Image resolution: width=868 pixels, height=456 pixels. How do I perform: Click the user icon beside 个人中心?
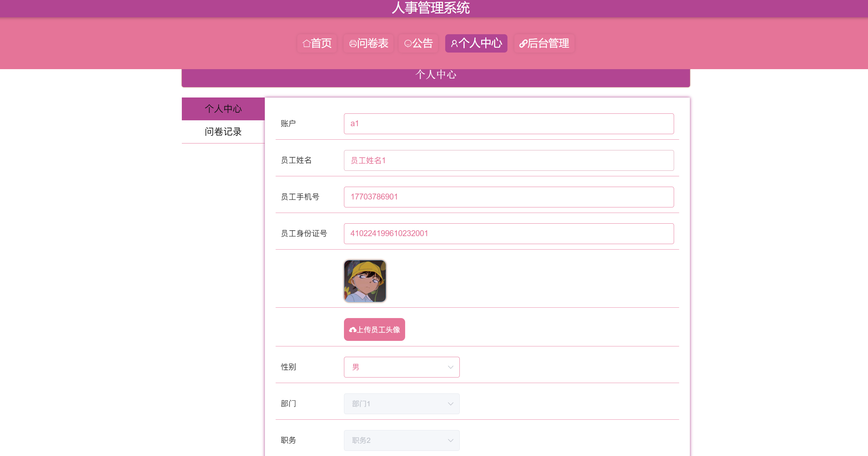pyautogui.click(x=454, y=44)
